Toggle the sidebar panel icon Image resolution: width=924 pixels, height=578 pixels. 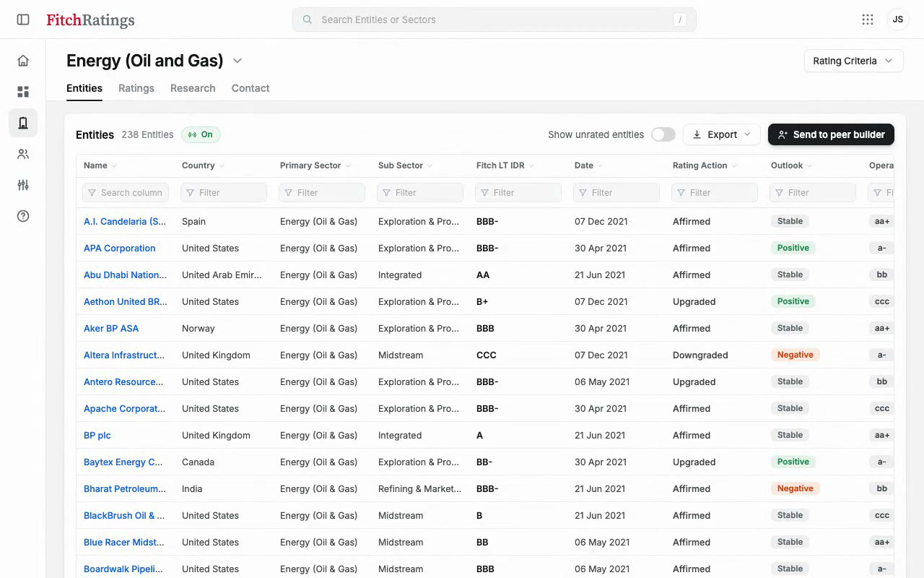click(23, 20)
